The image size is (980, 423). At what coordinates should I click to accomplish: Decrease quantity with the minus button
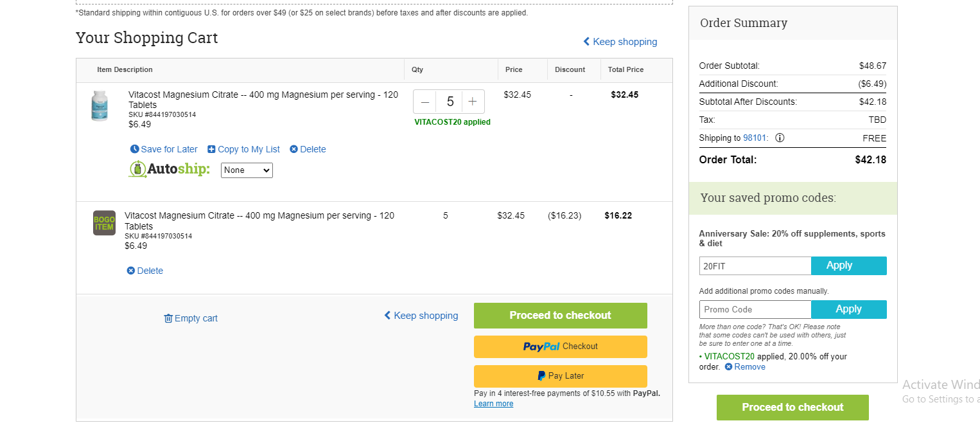425,102
